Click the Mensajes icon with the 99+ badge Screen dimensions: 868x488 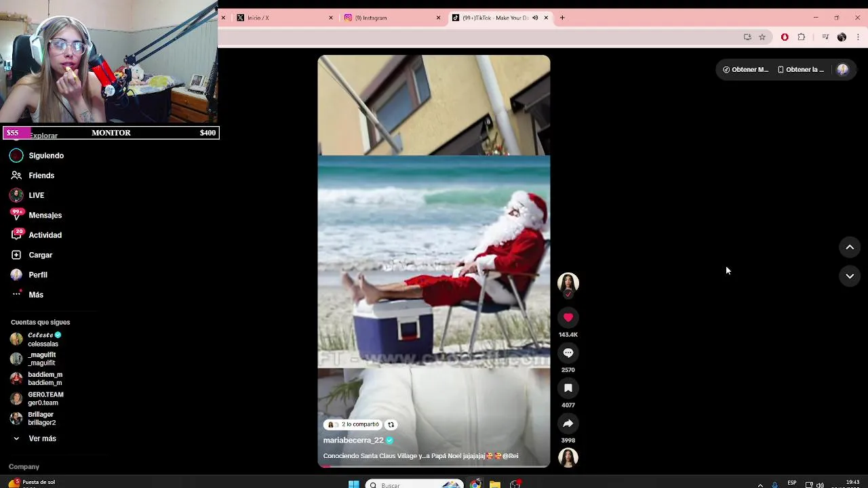[x=16, y=215]
